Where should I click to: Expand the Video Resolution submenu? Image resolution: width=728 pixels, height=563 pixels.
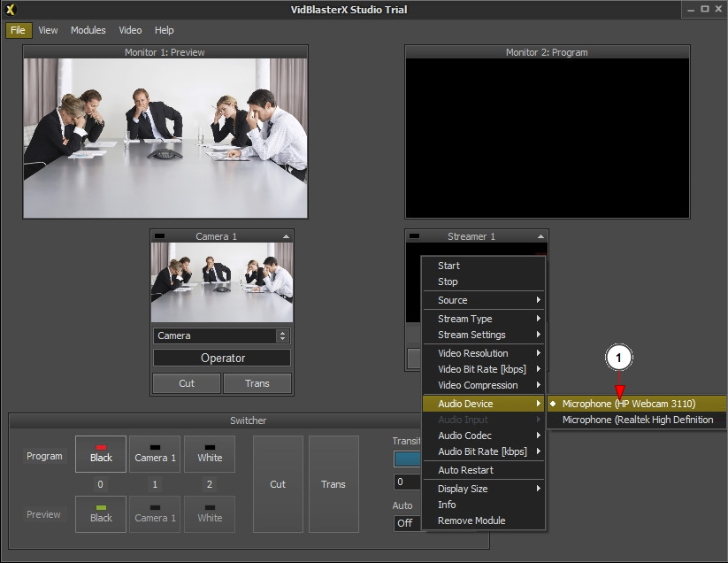(483, 353)
